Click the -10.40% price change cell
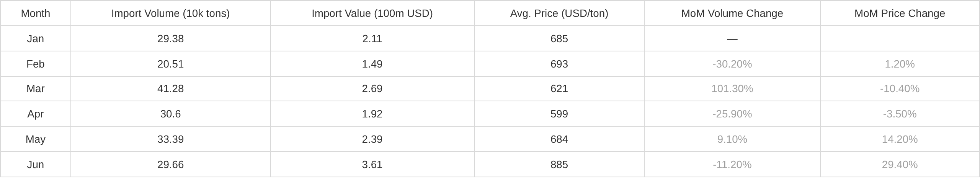 point(900,89)
